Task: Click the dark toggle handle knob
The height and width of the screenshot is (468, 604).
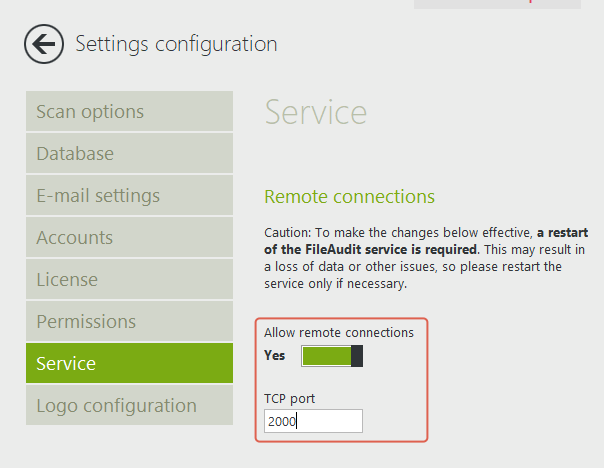Action: tap(357, 356)
